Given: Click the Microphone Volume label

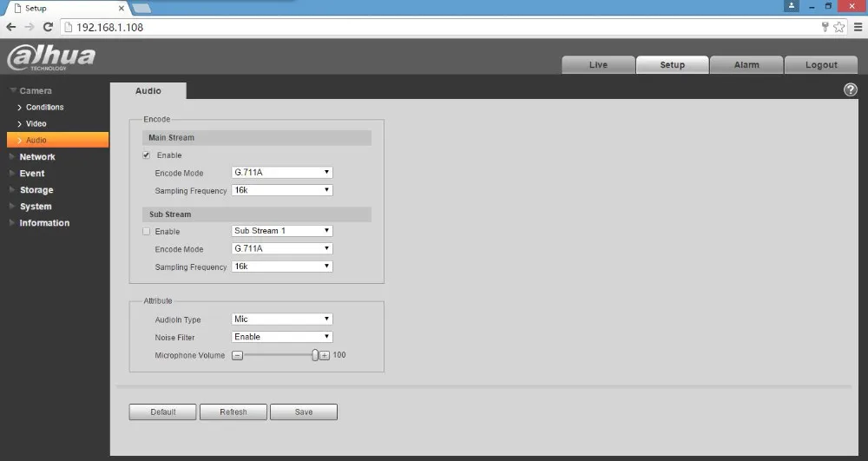Looking at the screenshot, I should [x=190, y=355].
